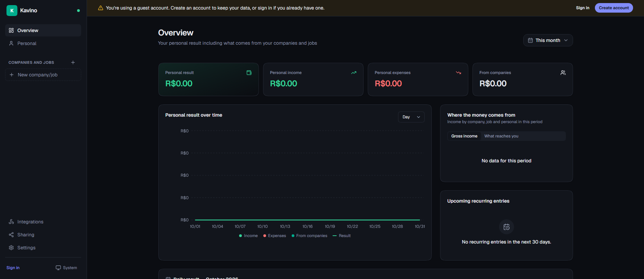
Task: Click Sign in link at sidebar bottom
Action: (13, 268)
